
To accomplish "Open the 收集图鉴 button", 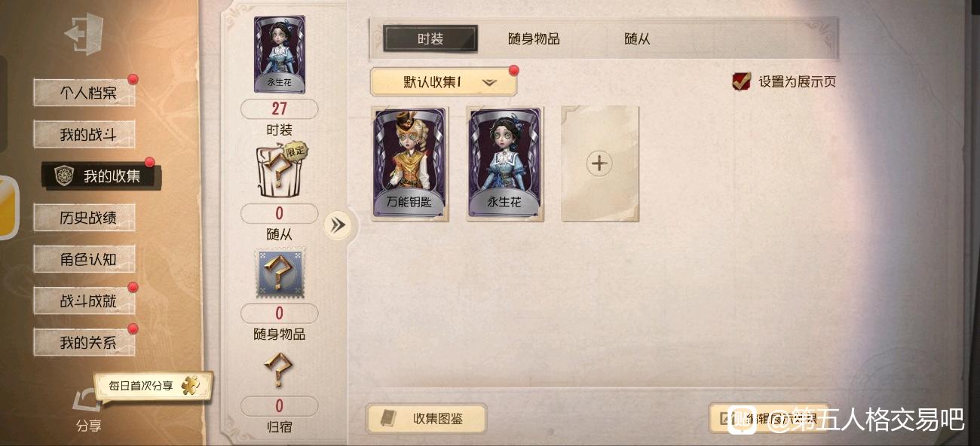I will (x=427, y=419).
